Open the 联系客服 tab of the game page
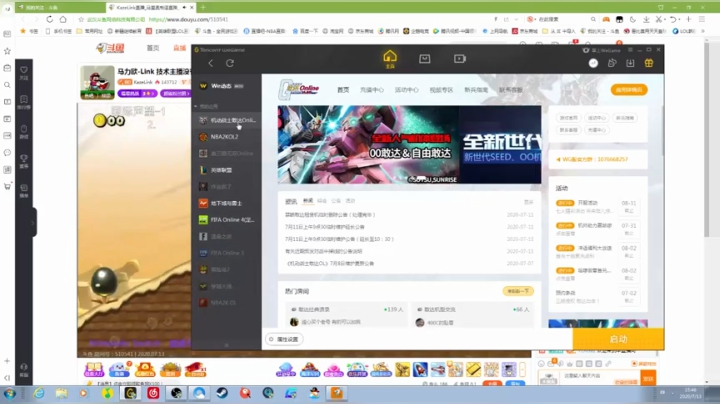 (x=511, y=90)
